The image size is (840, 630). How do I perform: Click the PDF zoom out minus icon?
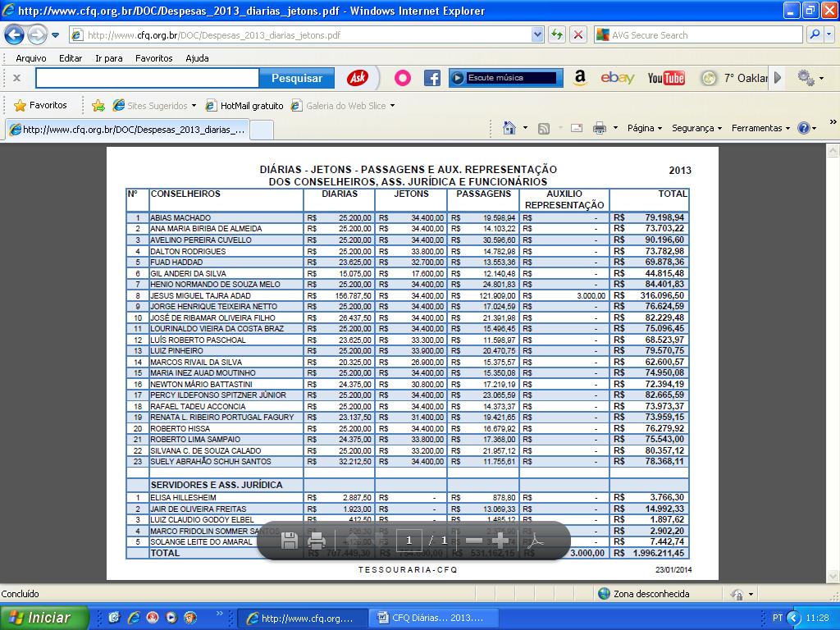(x=473, y=541)
